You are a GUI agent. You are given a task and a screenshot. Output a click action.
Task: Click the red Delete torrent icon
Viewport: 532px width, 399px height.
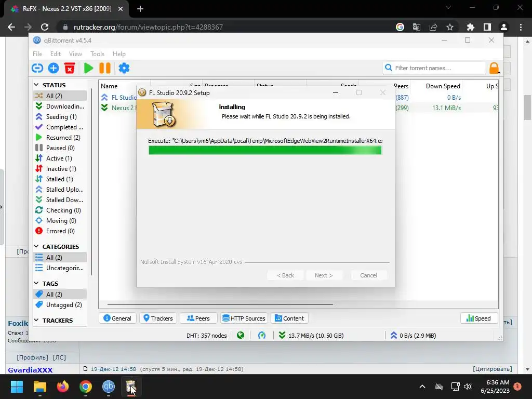point(70,68)
